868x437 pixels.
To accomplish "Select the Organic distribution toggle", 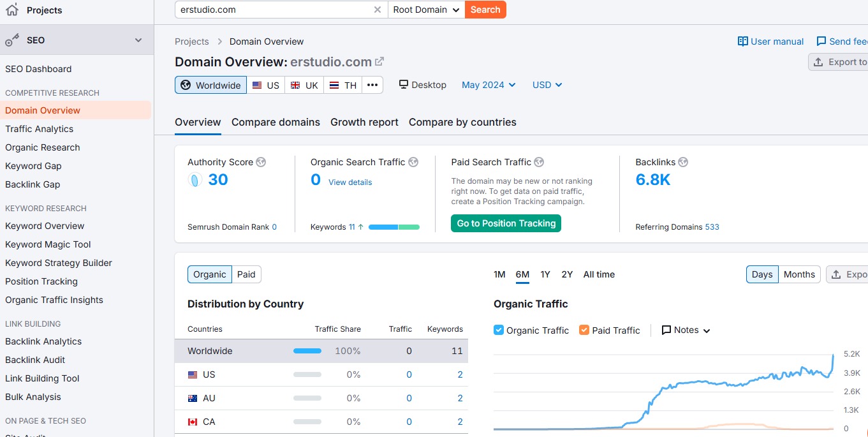I will pos(210,274).
